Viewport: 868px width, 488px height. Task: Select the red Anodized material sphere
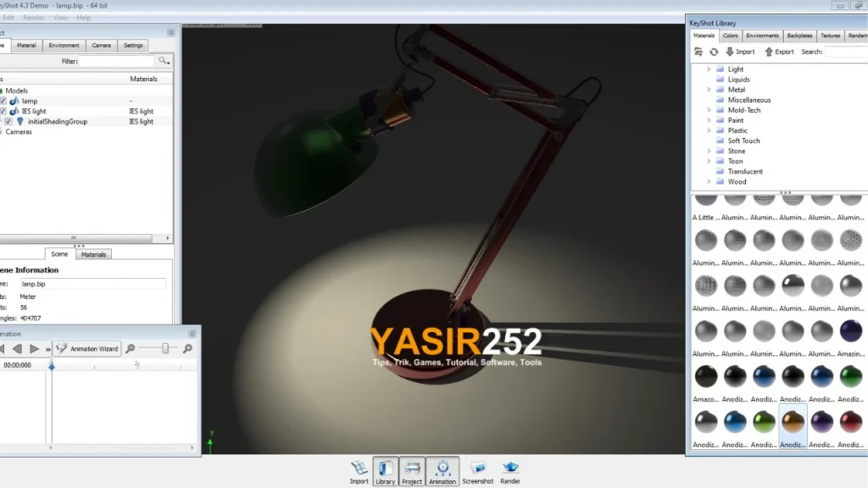pos(850,422)
